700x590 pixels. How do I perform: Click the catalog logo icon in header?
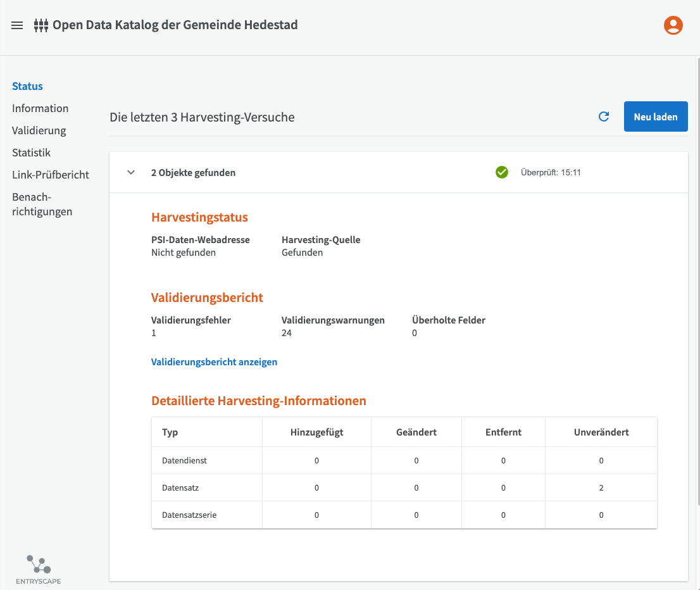tap(41, 26)
